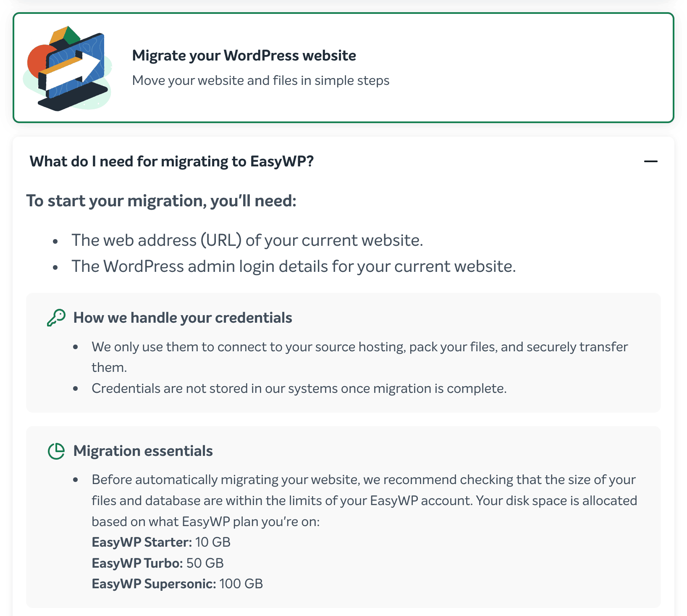Click the "Migration essentials" heading
The image size is (687, 616).
143,451
